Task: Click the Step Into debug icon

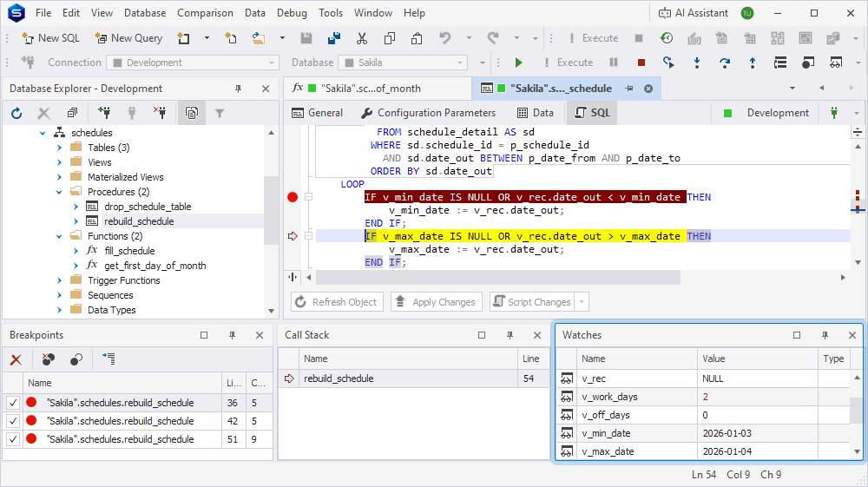Action: [x=697, y=63]
